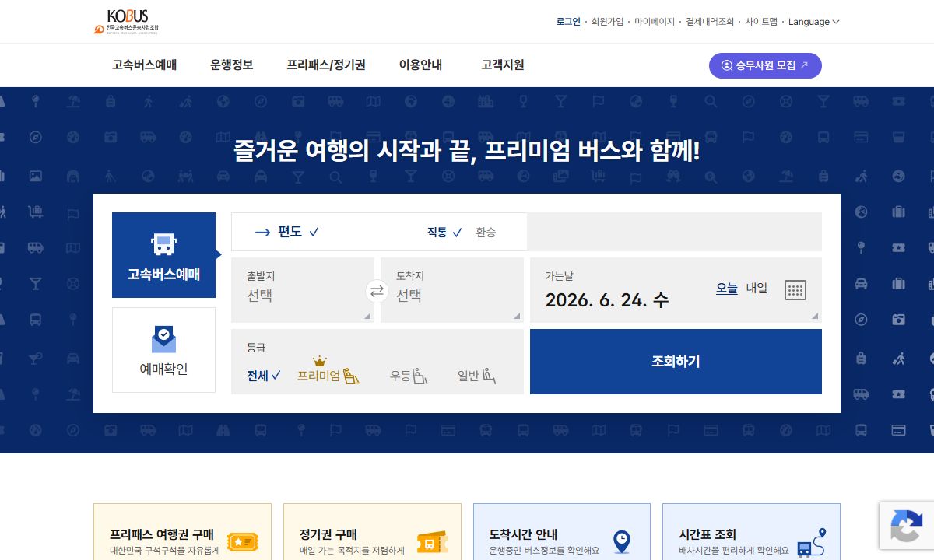Click the 조회하기 search button
Image resolution: width=934 pixels, height=560 pixels.
click(676, 362)
